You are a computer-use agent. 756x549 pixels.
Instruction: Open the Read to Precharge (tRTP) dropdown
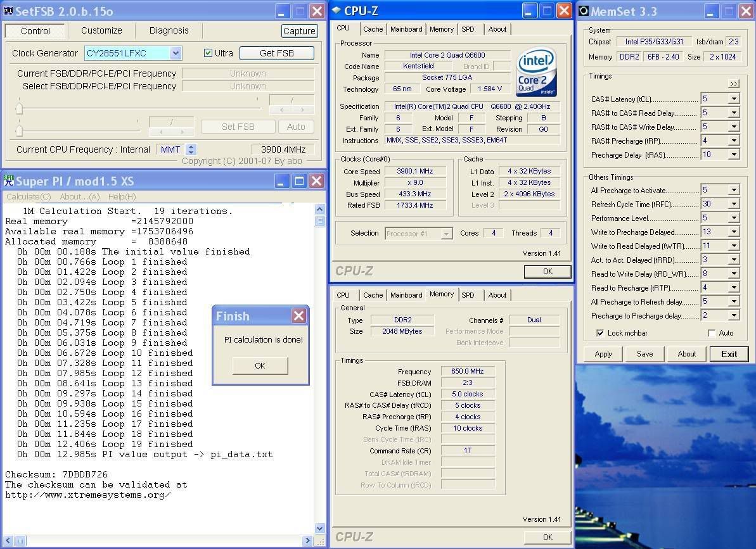pos(734,287)
